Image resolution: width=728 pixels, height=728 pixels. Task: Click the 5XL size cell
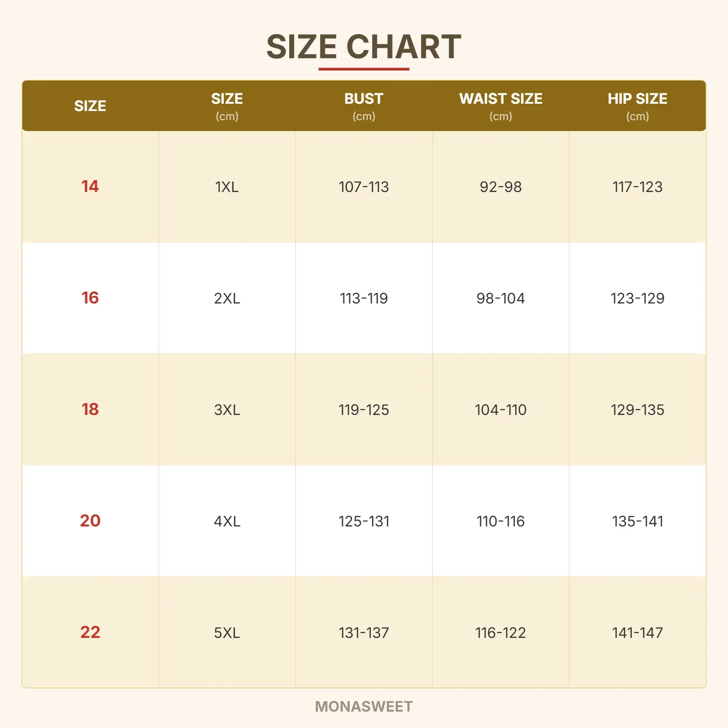click(227, 633)
